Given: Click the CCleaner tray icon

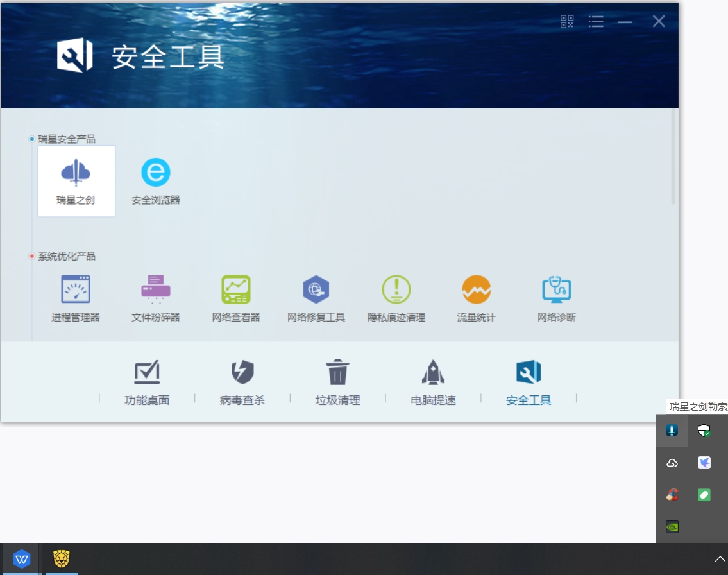Looking at the screenshot, I should coord(672,495).
